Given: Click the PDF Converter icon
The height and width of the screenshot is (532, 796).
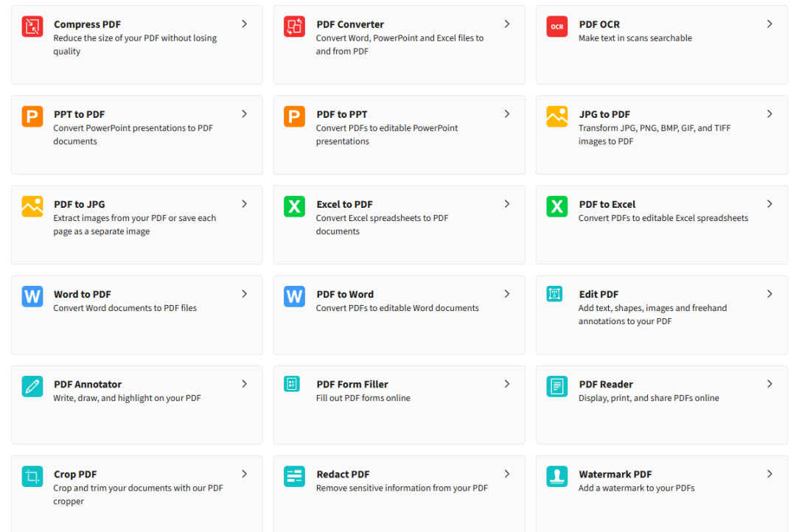Looking at the screenshot, I should [294, 27].
